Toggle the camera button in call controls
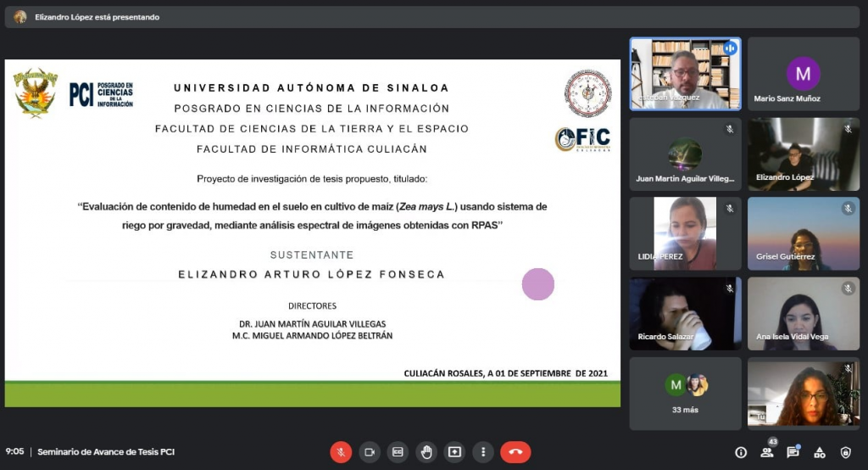The width and height of the screenshot is (868, 470). pos(370,451)
